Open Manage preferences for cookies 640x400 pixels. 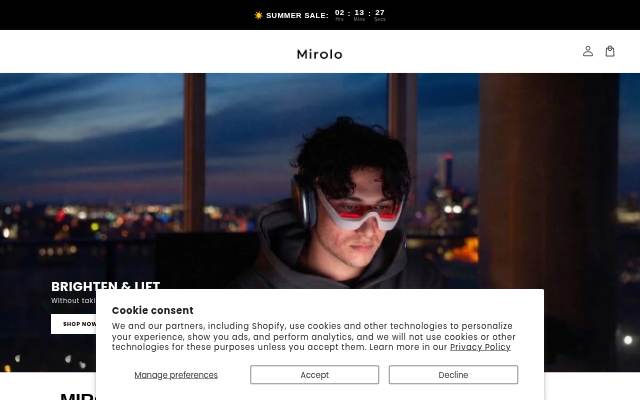[176, 375]
